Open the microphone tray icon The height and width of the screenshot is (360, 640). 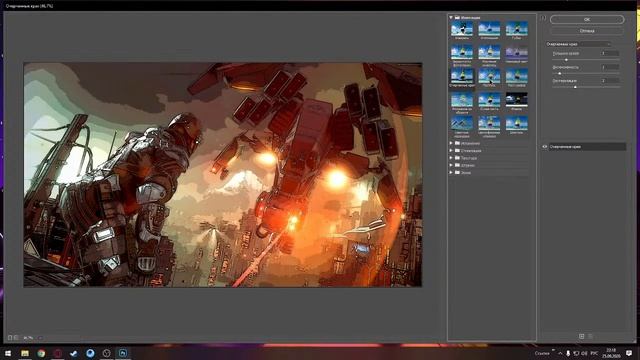[568, 353]
